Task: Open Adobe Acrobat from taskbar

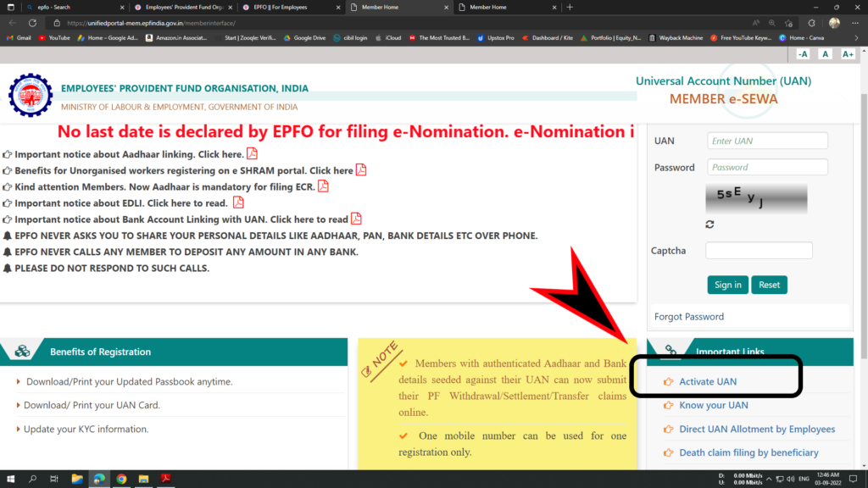Action: (x=165, y=479)
